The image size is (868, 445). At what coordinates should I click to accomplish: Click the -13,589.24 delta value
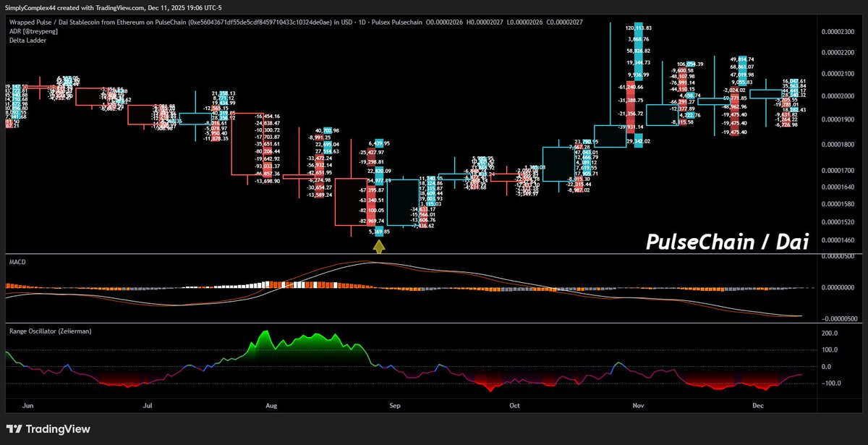pos(319,195)
